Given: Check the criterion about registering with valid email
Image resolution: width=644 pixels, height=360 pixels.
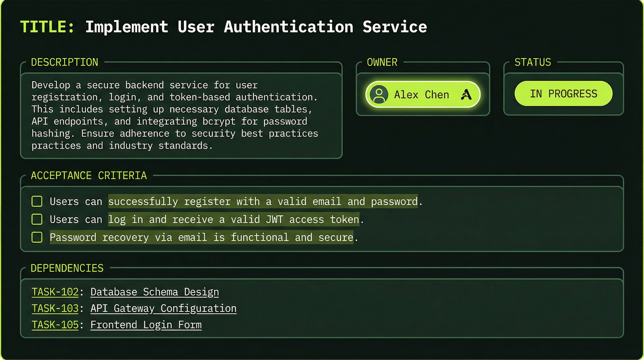Looking at the screenshot, I should [37, 201].
